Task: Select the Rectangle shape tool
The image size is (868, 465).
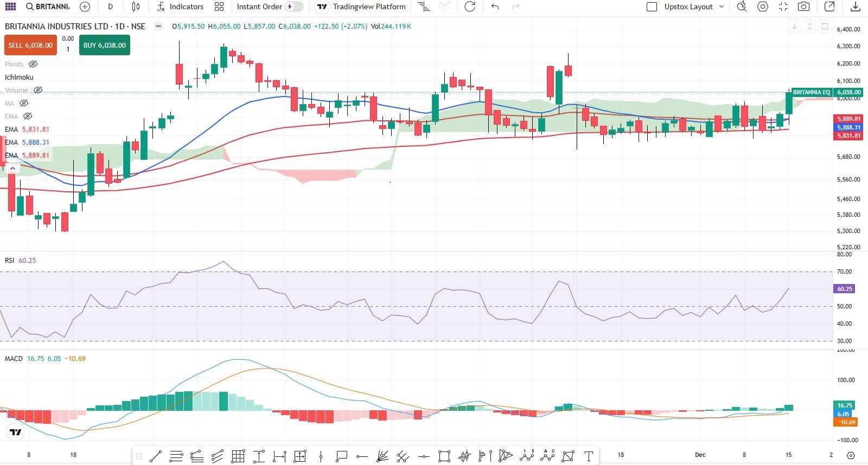Action: pyautogui.click(x=444, y=456)
